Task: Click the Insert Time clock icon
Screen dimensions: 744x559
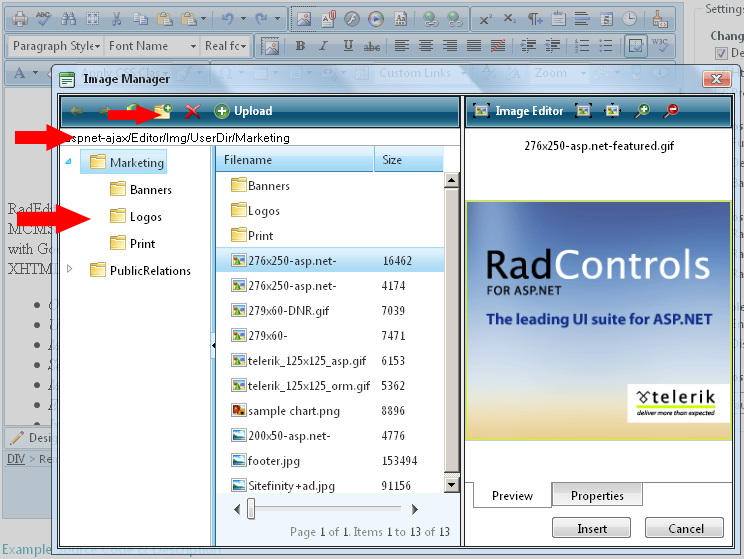Action: point(630,19)
